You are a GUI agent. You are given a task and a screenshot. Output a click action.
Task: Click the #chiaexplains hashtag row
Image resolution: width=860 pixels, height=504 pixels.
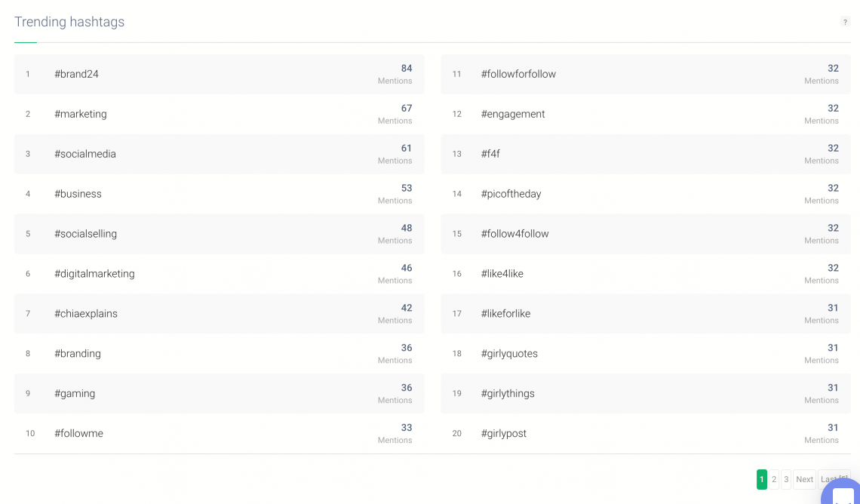(87, 313)
